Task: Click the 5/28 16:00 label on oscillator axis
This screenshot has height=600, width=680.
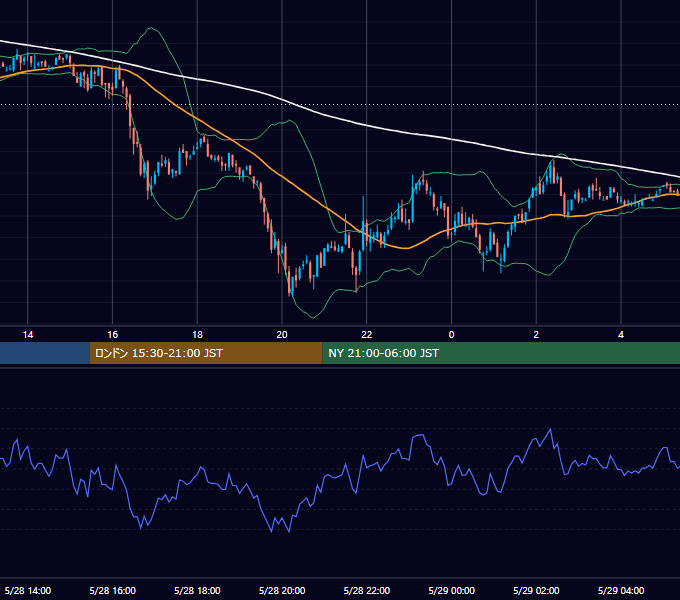Action: 113,590
